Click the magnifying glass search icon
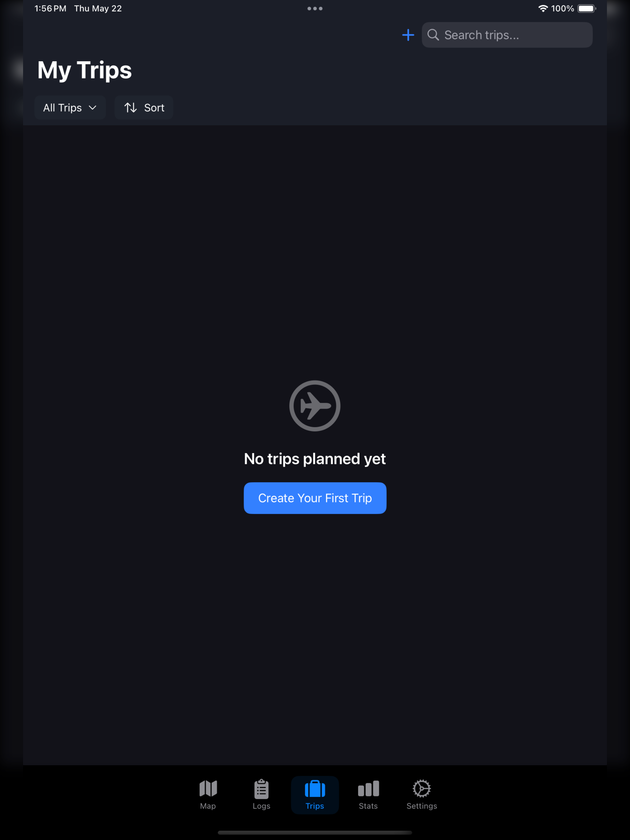 pos(433,35)
